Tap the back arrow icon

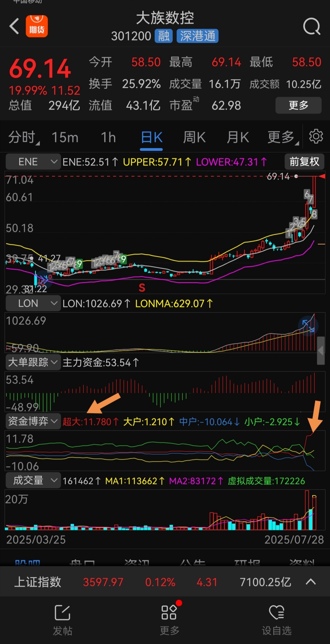14,26
